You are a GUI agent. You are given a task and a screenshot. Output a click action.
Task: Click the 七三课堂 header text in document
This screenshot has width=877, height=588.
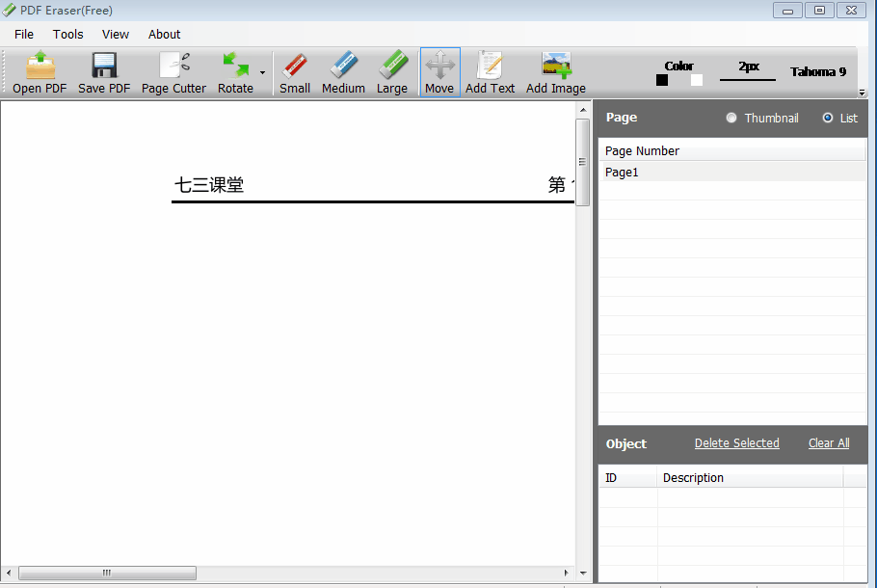coord(209,185)
